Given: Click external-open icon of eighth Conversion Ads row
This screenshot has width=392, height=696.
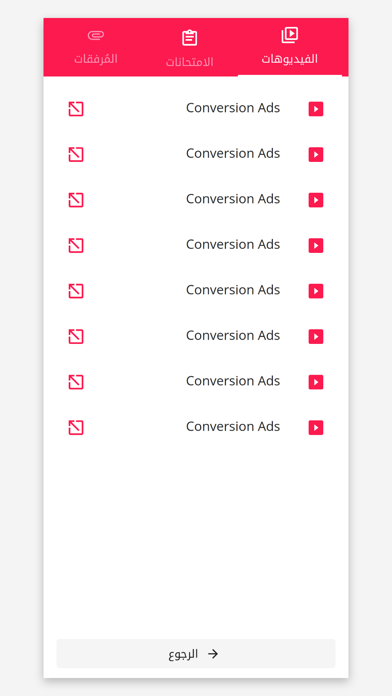Looking at the screenshot, I should [76, 427].
